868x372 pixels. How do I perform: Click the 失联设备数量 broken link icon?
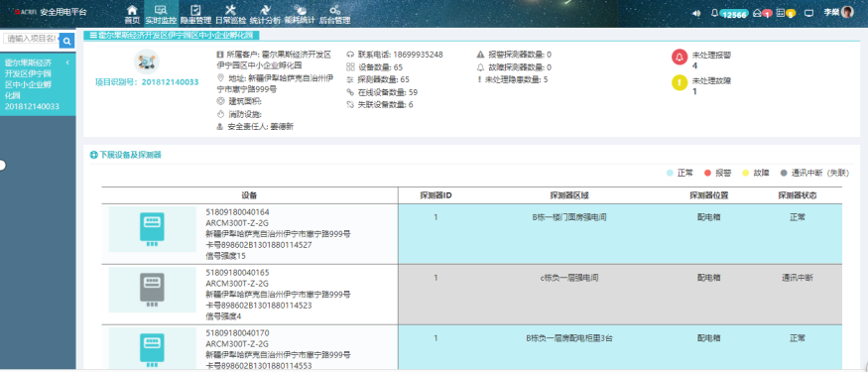point(350,104)
